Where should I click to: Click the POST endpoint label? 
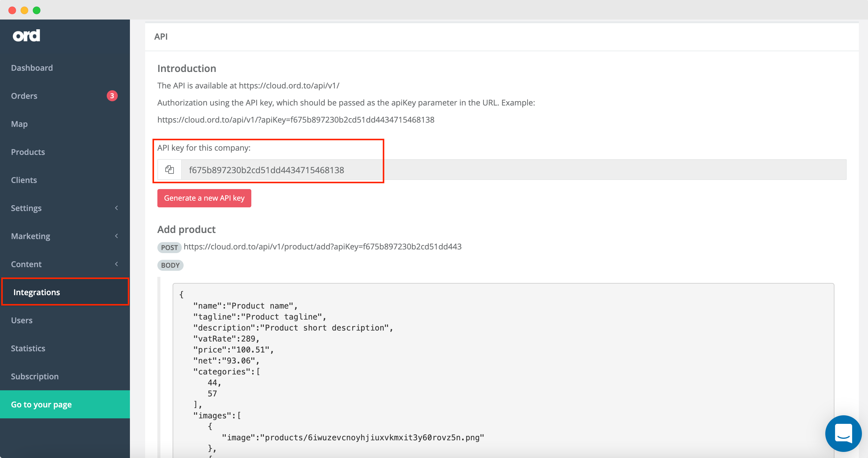pyautogui.click(x=169, y=247)
